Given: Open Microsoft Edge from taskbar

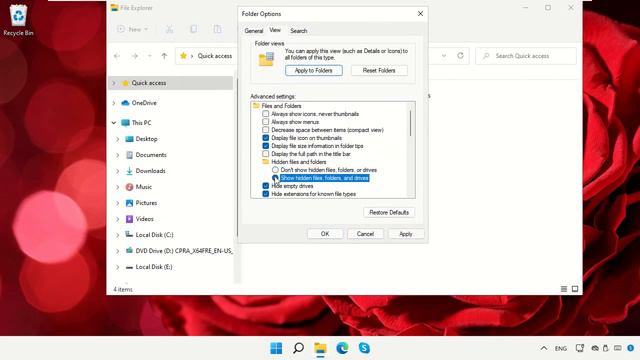Looking at the screenshot, I should (342, 348).
